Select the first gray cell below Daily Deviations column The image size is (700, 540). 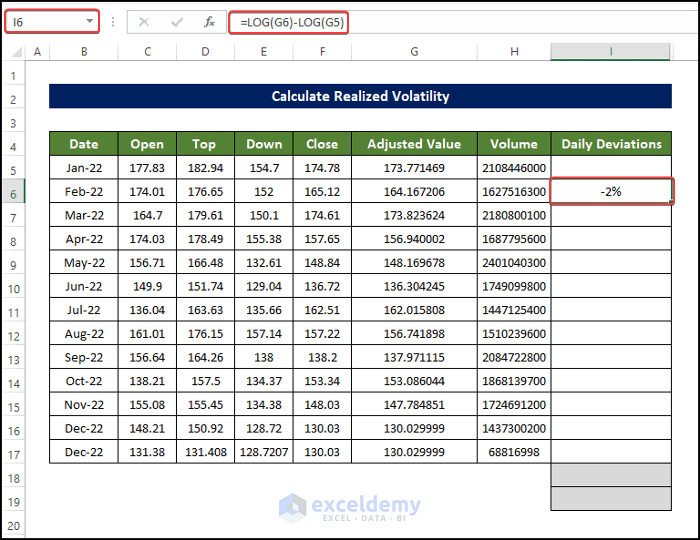tap(611, 475)
